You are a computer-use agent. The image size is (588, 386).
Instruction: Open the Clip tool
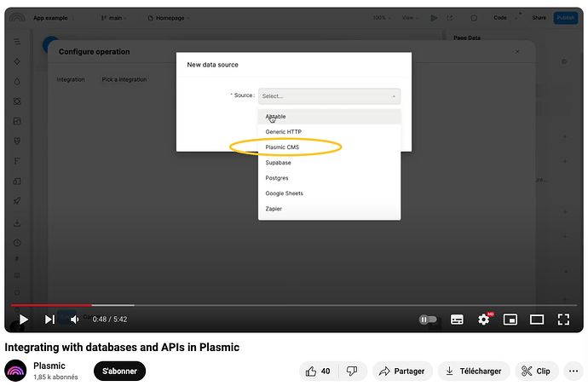point(537,372)
